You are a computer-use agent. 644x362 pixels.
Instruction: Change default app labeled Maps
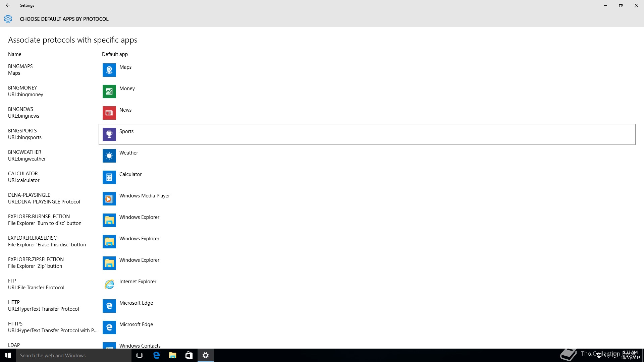point(125,67)
